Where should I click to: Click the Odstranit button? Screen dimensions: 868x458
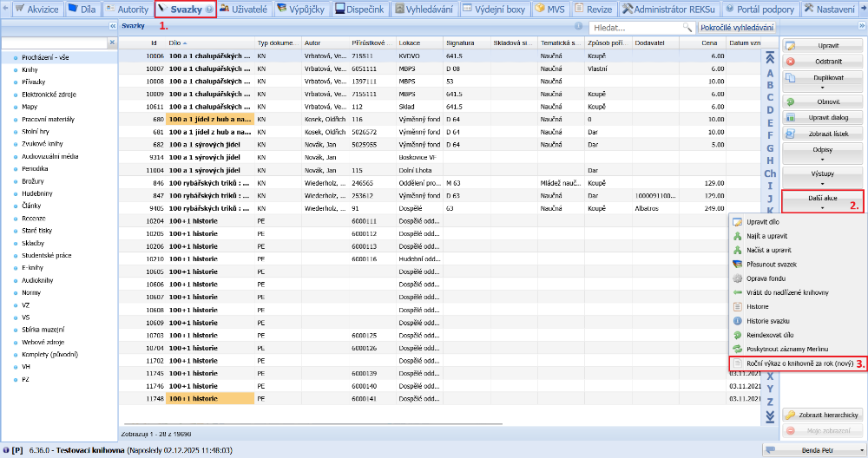tap(822, 62)
